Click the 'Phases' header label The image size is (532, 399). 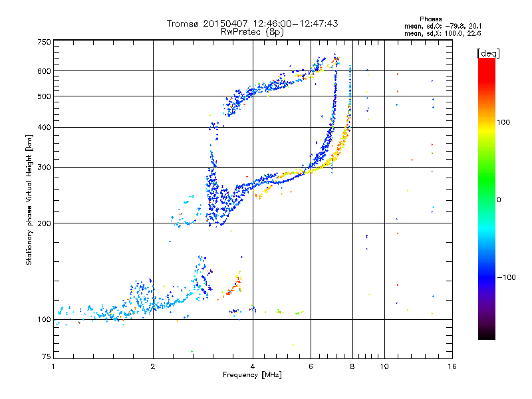tap(430, 19)
